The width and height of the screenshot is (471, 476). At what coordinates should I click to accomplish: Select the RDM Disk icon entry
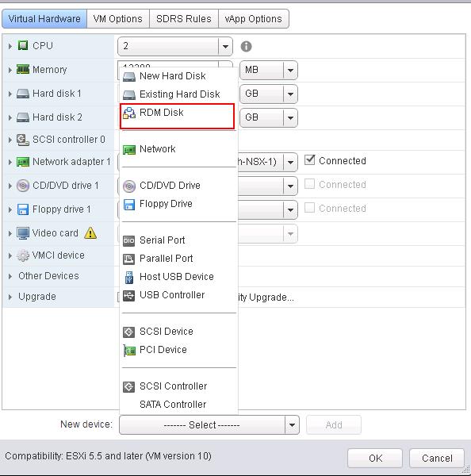(x=129, y=113)
